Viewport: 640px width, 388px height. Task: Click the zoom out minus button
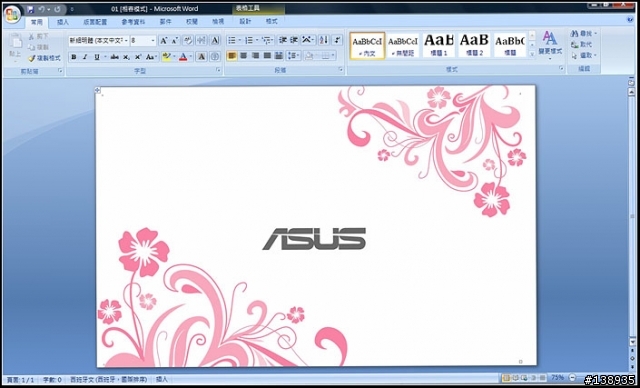point(572,378)
